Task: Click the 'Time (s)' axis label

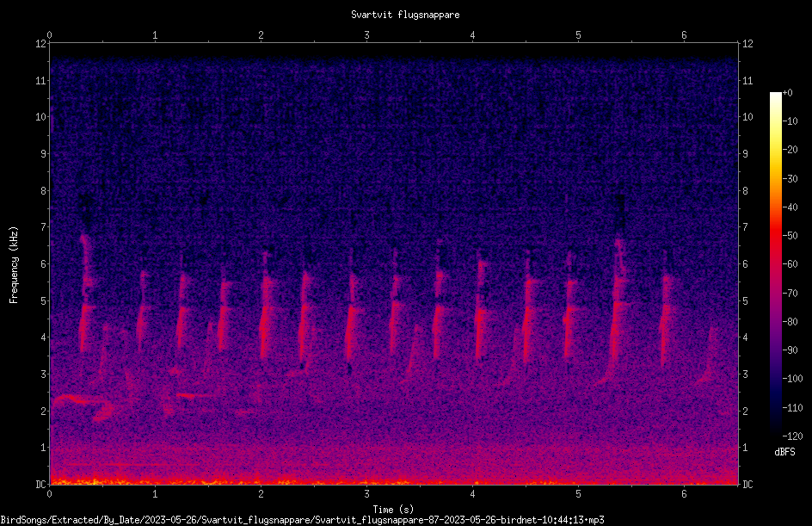Action: (393, 510)
